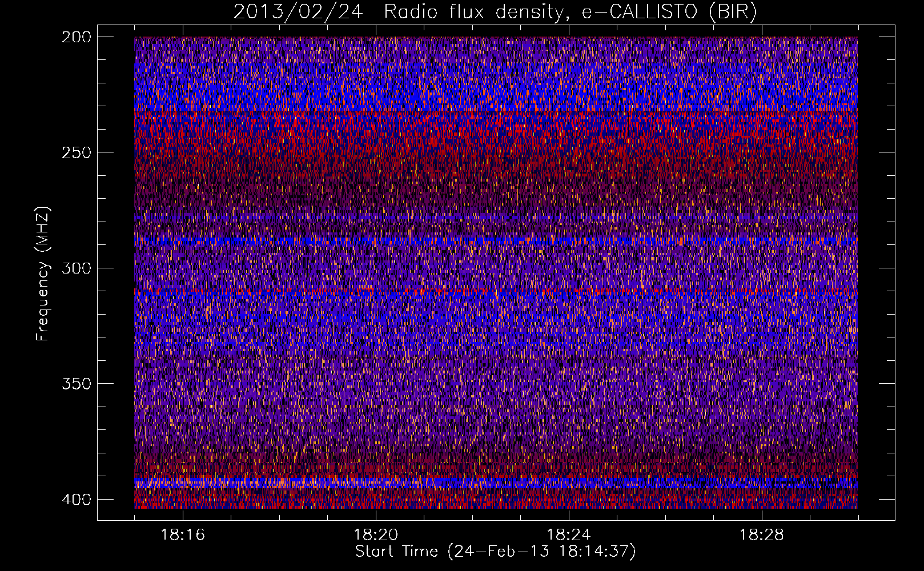Click the 200 frequency tick label
This screenshot has height=571, width=924.
point(76,37)
